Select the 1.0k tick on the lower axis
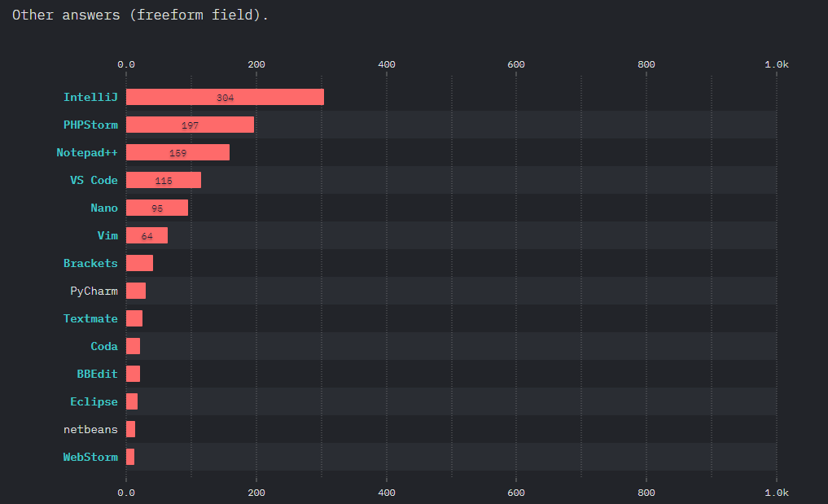828x504 pixels. click(777, 493)
